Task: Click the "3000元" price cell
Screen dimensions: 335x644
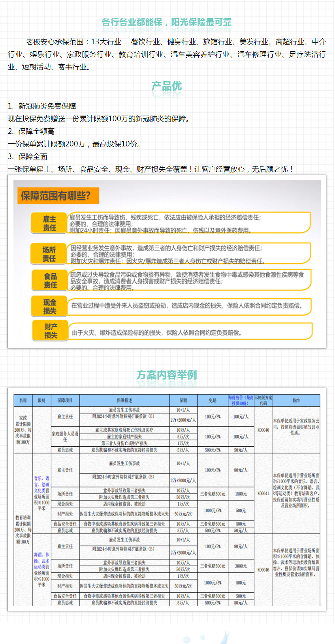Action: click(x=241, y=566)
